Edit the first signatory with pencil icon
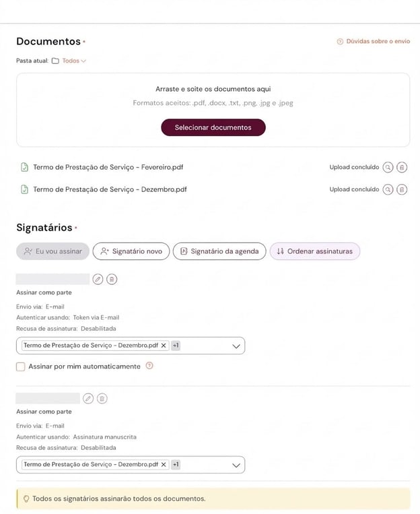The height and width of the screenshot is (514, 420). (x=98, y=279)
